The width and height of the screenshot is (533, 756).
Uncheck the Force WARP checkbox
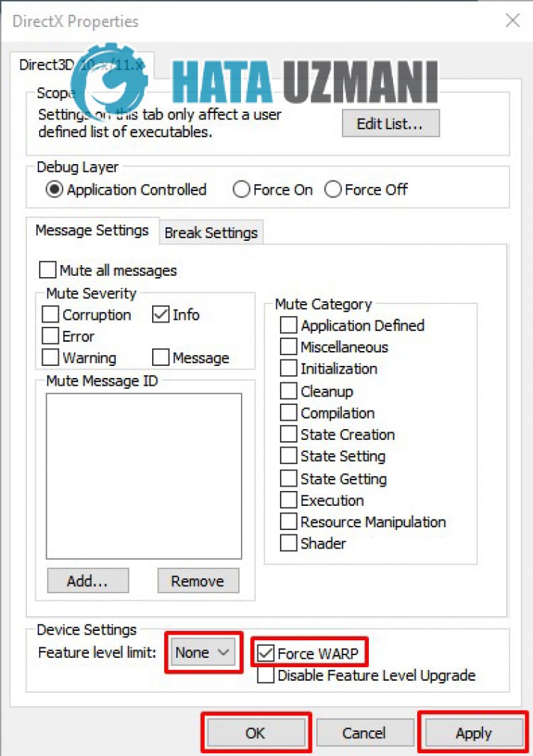266,653
